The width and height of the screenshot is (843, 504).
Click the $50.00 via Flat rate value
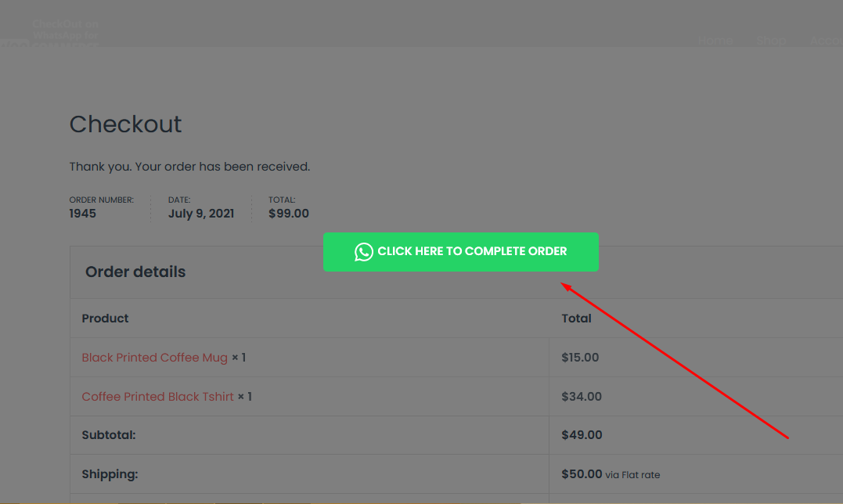(x=611, y=474)
